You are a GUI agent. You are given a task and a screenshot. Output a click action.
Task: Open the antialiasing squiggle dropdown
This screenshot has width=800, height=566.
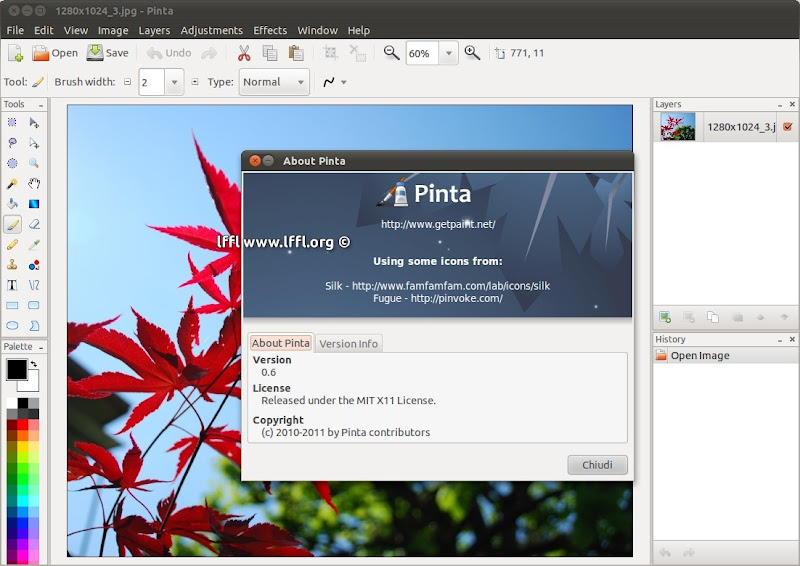tap(344, 82)
